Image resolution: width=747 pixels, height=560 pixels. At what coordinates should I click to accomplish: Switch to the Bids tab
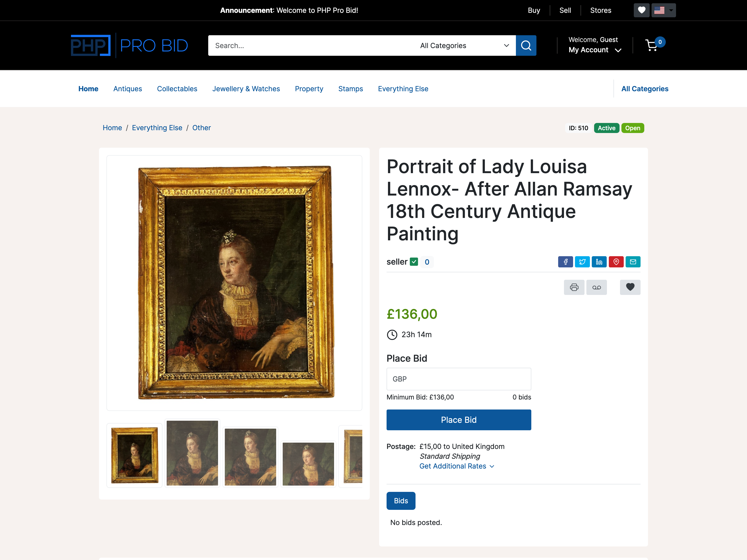click(401, 500)
